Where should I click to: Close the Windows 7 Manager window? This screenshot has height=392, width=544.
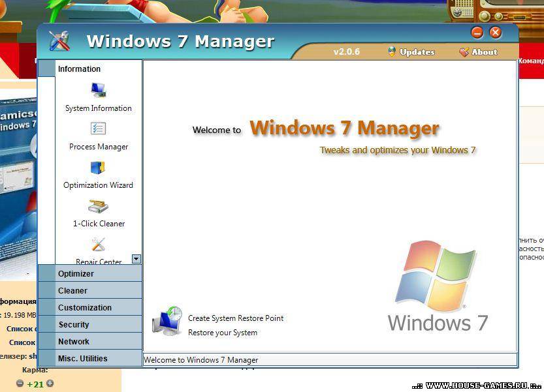coord(496,33)
